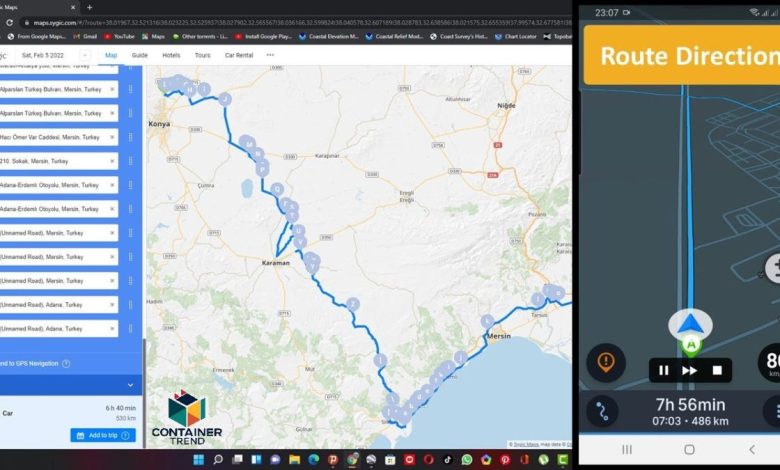Screen dimensions: 780x470
Task: Remove the 210. Sokak waypoint
Action: (x=112, y=161)
